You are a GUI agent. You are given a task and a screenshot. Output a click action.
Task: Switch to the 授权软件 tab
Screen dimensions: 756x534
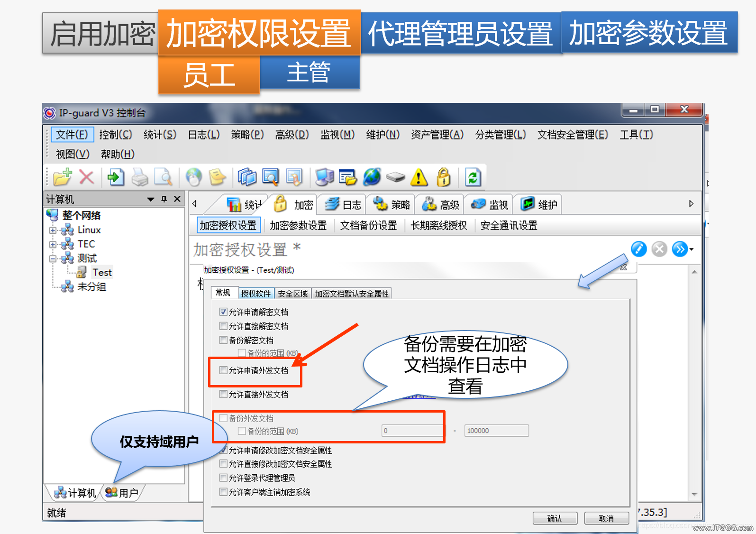click(x=256, y=294)
